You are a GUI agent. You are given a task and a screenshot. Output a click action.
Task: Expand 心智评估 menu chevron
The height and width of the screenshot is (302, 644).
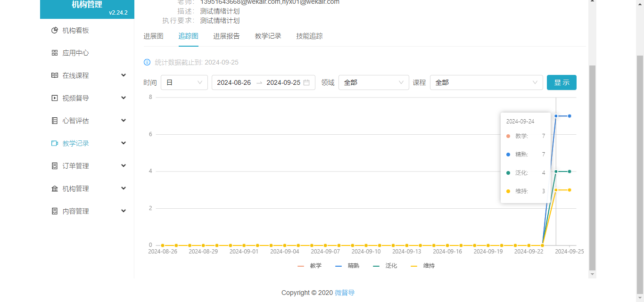(x=124, y=121)
